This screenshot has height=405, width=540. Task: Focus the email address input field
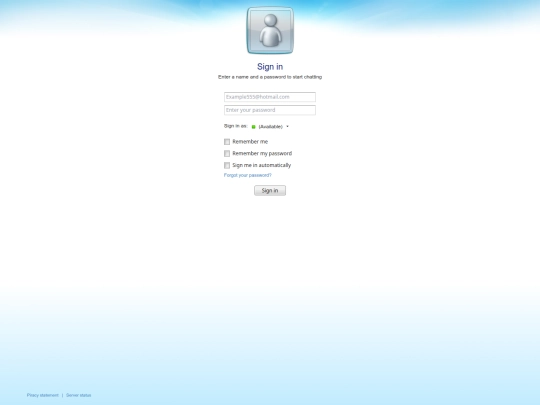[270, 97]
